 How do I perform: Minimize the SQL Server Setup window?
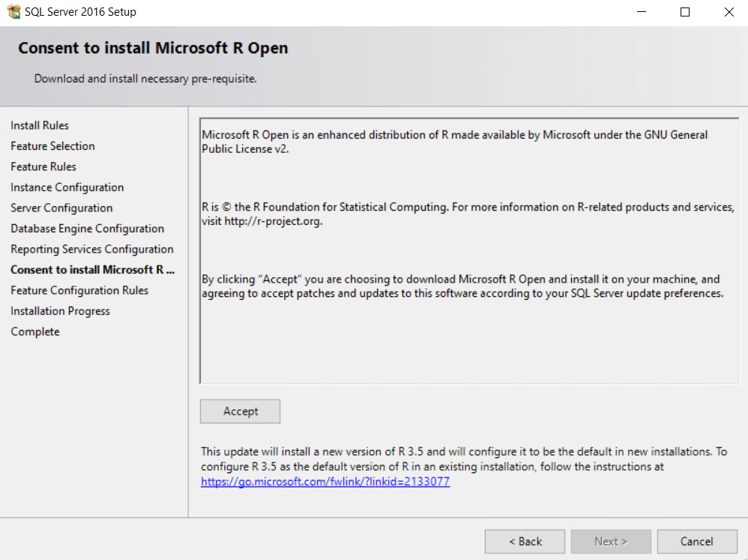click(641, 12)
